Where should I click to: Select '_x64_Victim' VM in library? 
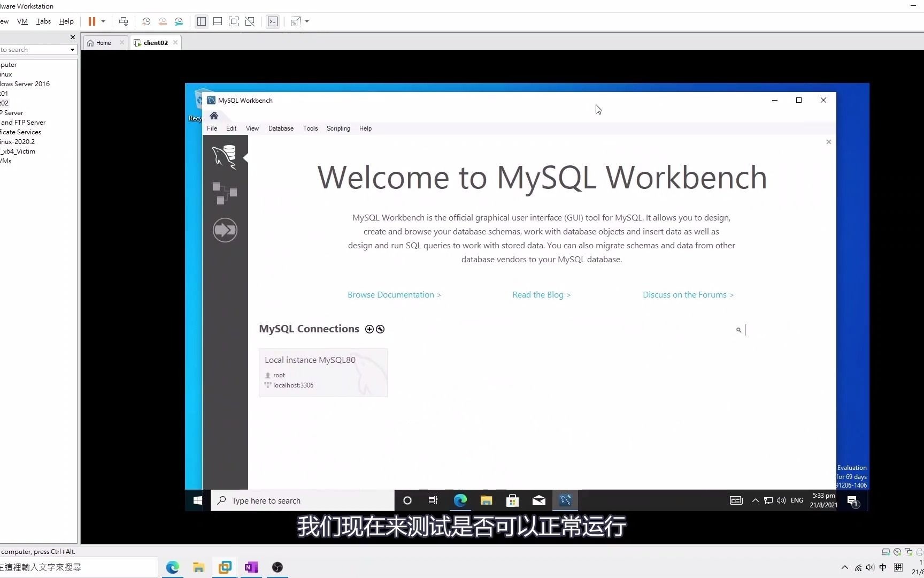coord(18,151)
